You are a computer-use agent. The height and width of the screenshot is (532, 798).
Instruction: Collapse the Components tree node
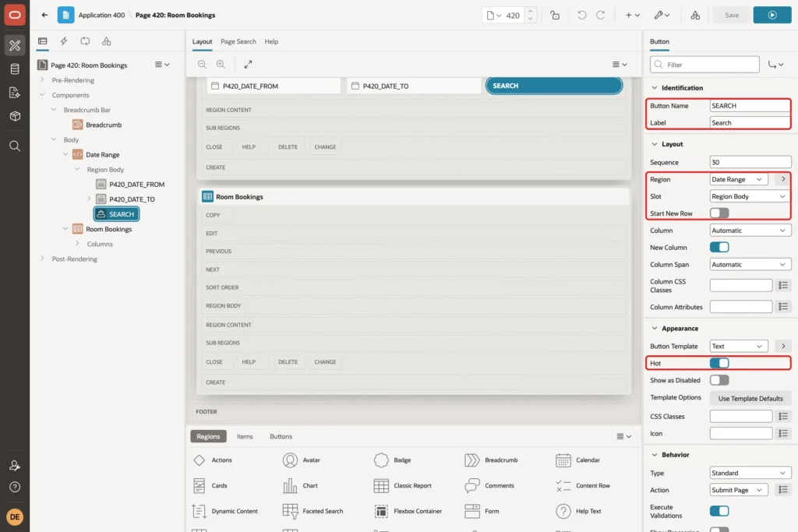[42, 94]
